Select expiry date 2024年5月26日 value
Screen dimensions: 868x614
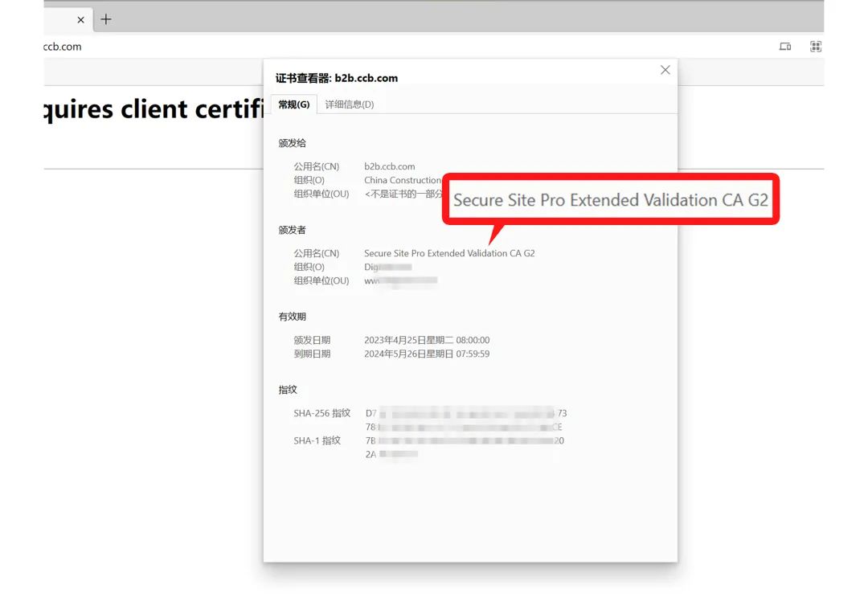(427, 354)
